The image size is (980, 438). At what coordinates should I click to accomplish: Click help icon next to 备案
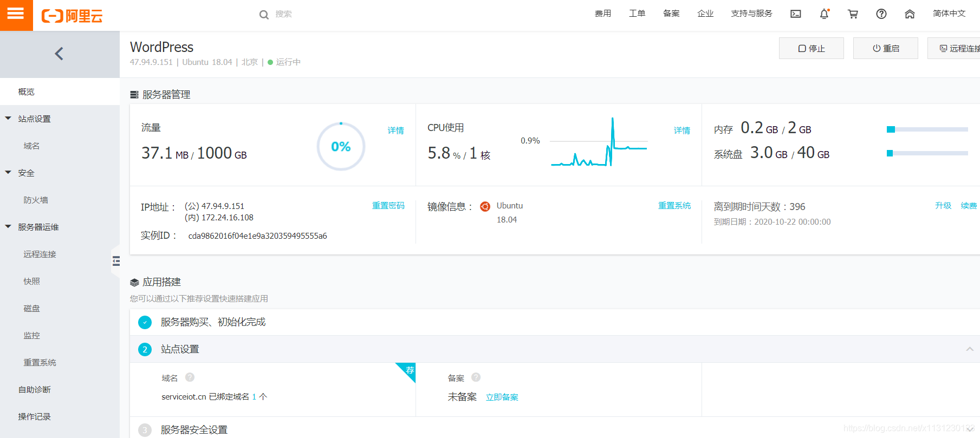(x=476, y=377)
